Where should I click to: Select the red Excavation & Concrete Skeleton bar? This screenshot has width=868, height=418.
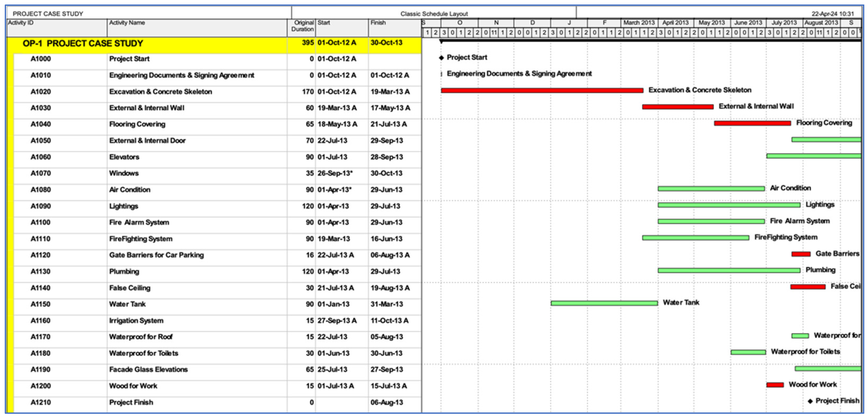click(542, 90)
